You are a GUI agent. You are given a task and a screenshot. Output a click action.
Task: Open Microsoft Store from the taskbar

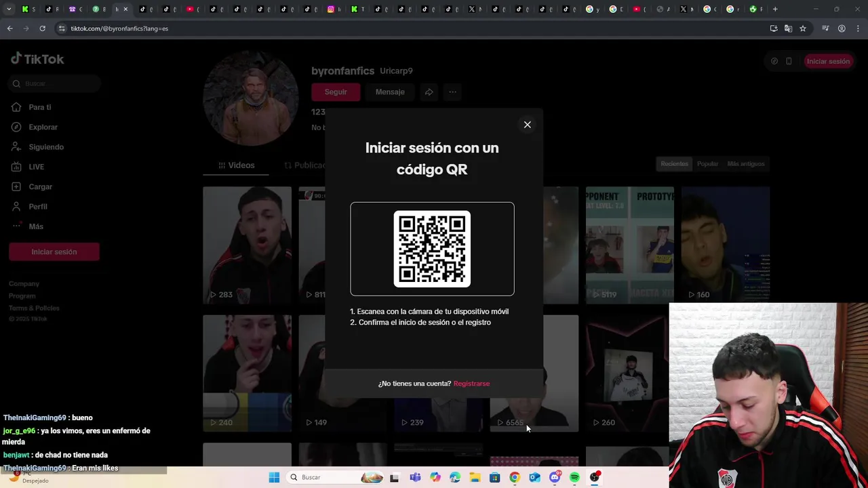point(495,477)
